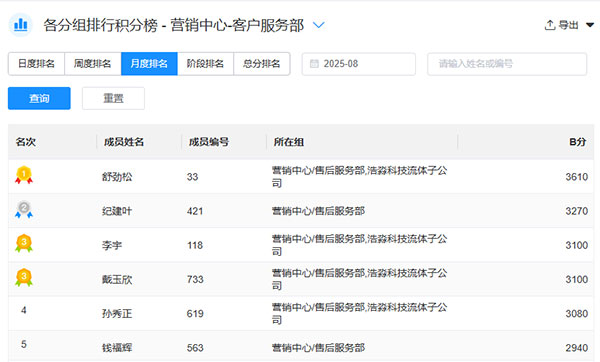Click the B分 column header

(x=577, y=142)
